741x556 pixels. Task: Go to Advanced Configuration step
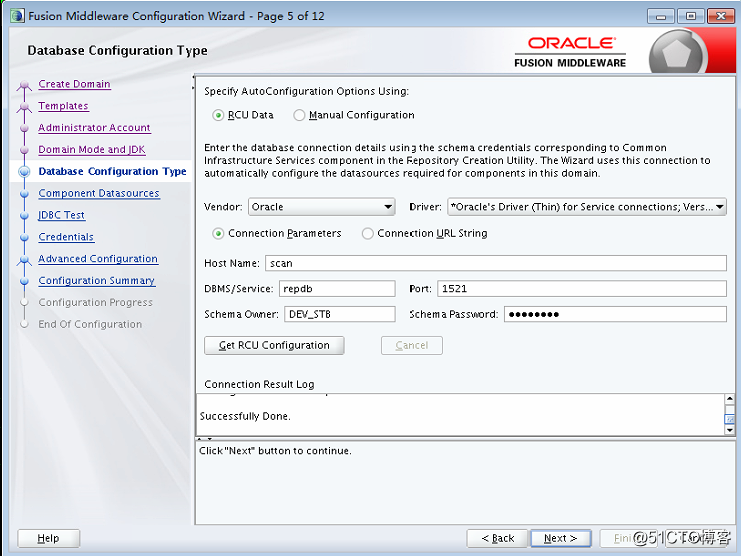[x=98, y=259]
